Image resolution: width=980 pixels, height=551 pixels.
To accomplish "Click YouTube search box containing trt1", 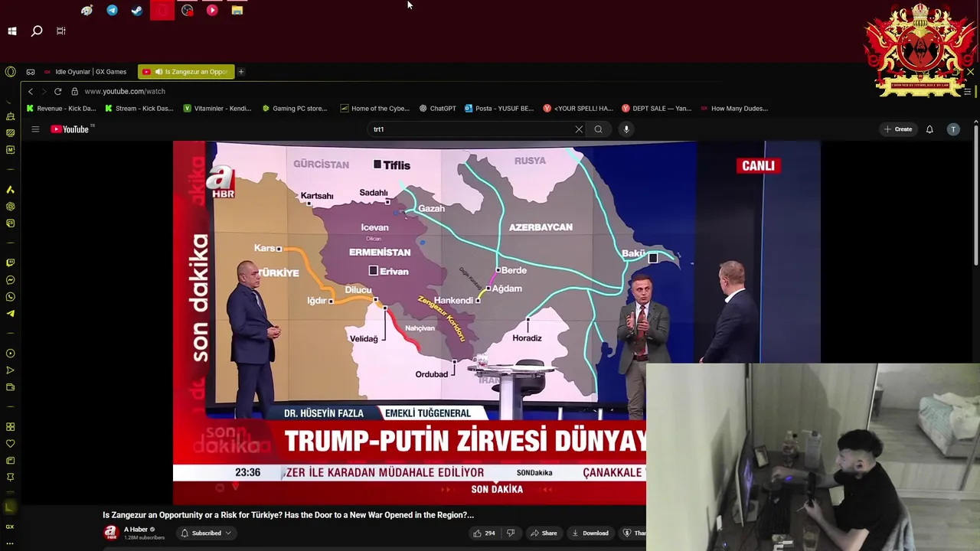I will (471, 129).
